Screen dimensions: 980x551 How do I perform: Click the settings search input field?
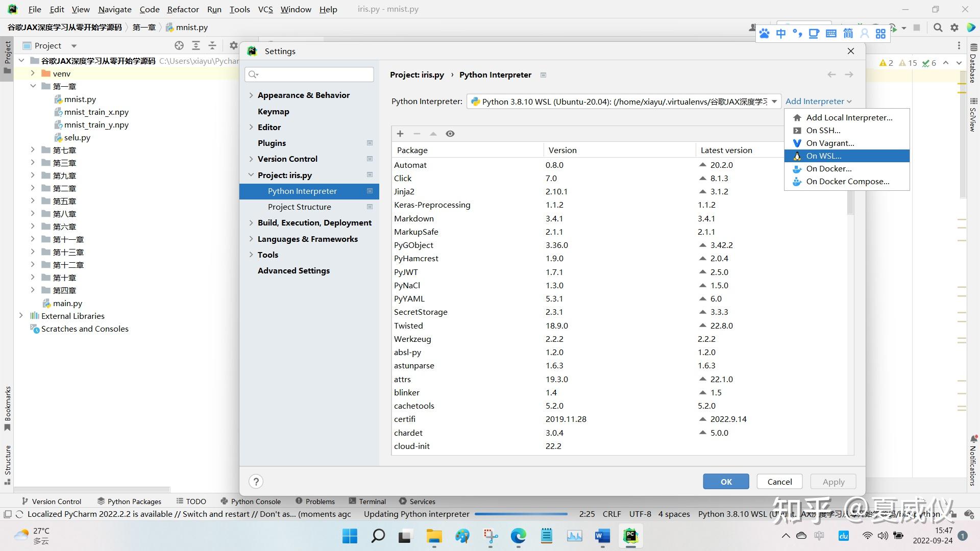(314, 74)
